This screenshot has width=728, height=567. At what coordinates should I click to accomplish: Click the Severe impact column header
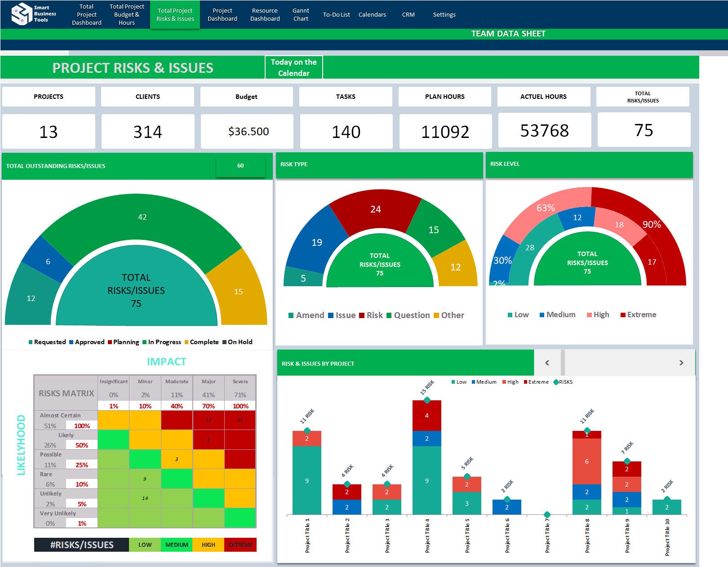pyautogui.click(x=240, y=381)
